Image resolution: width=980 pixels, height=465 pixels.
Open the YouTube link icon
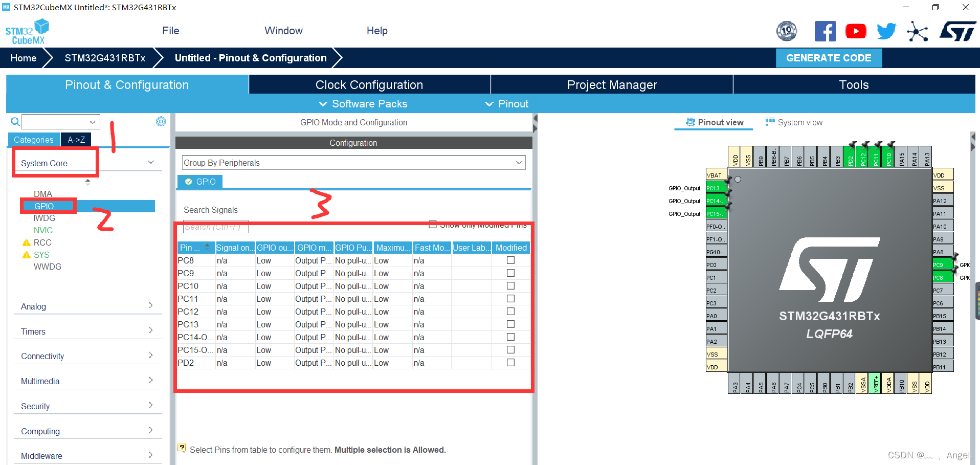coord(856,31)
